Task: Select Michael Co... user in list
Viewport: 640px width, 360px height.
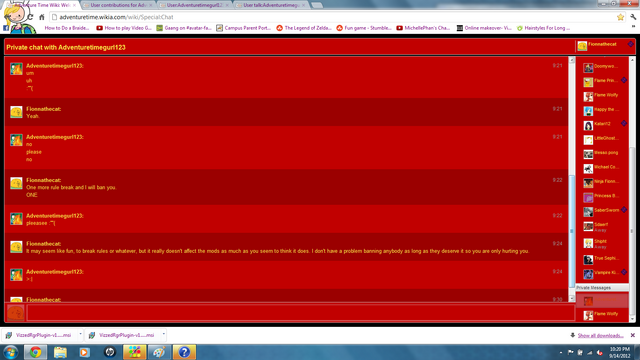Action: 601,168
